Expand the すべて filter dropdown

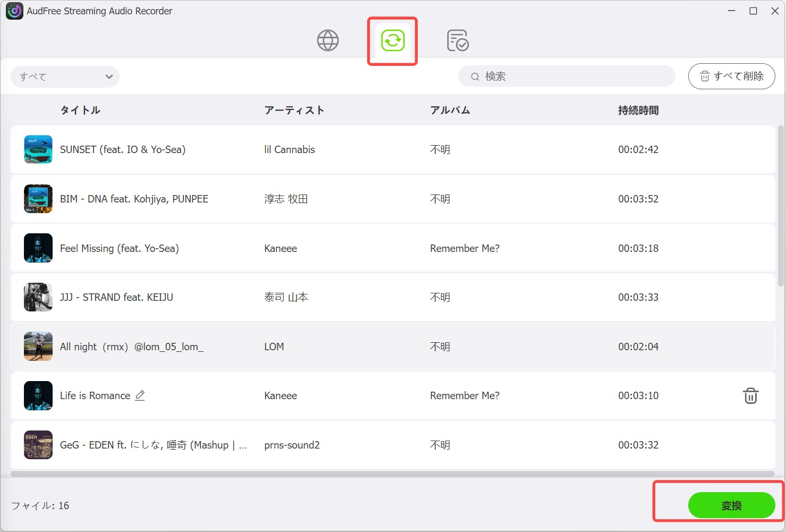point(65,77)
